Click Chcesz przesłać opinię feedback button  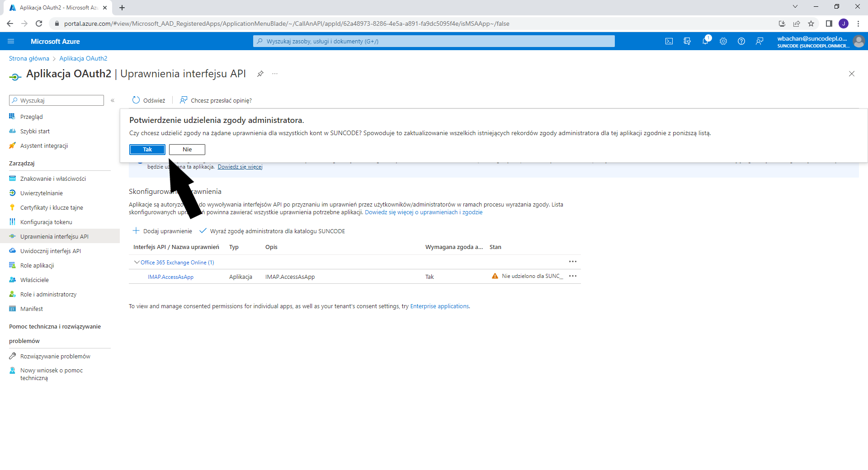[x=216, y=100]
